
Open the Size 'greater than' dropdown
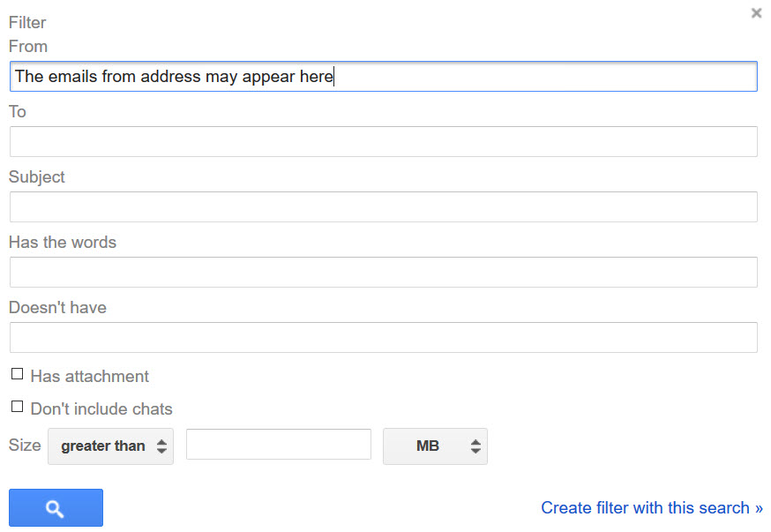click(x=111, y=446)
